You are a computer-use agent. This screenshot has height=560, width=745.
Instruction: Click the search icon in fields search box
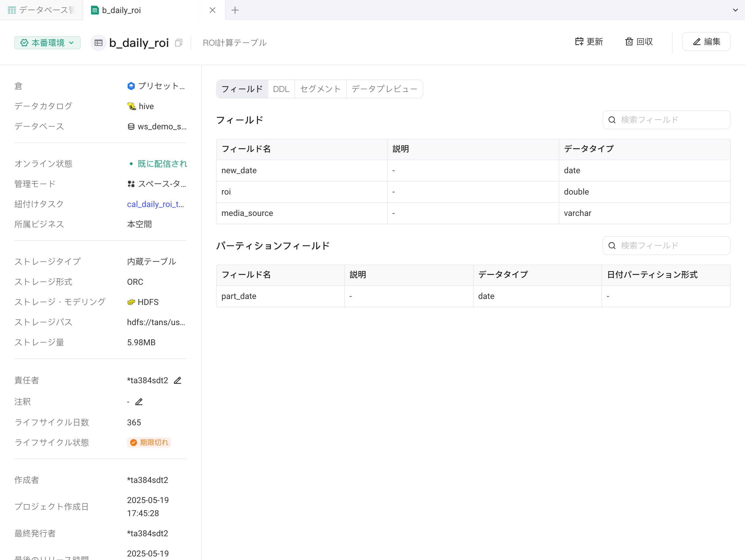point(612,120)
